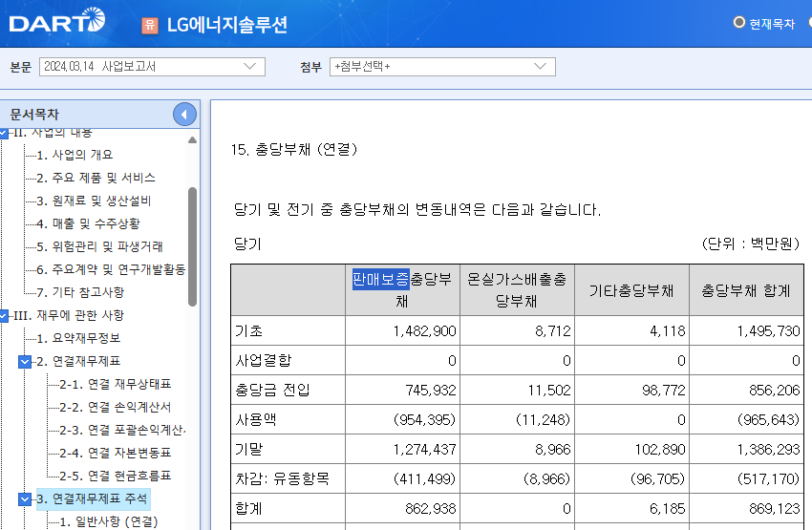
Task: Click the value 8,712
Action: [x=553, y=331]
